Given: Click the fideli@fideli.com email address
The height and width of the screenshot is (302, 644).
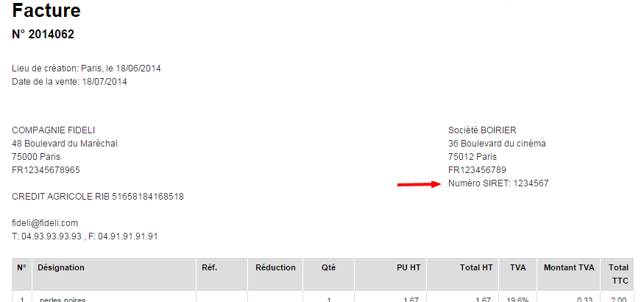Looking at the screenshot, I should [x=45, y=223].
